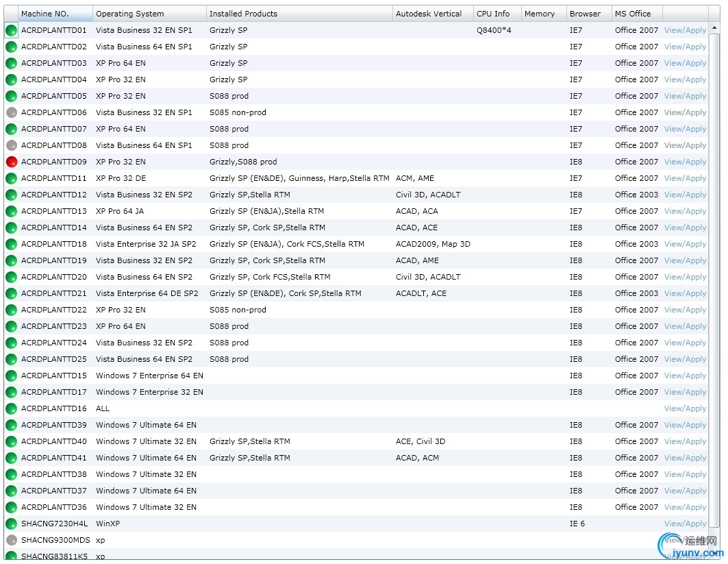Sort by Machine NO. column header
The height and width of the screenshot is (564, 728).
pos(55,14)
